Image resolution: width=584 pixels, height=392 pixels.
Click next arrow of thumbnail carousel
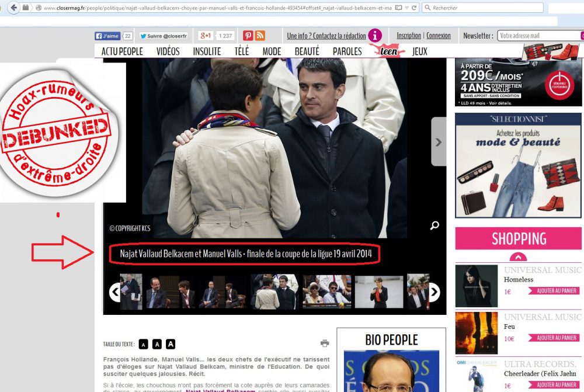[434, 292]
